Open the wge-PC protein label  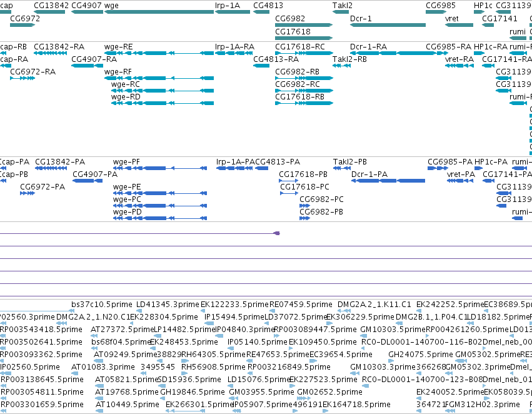click(127, 199)
